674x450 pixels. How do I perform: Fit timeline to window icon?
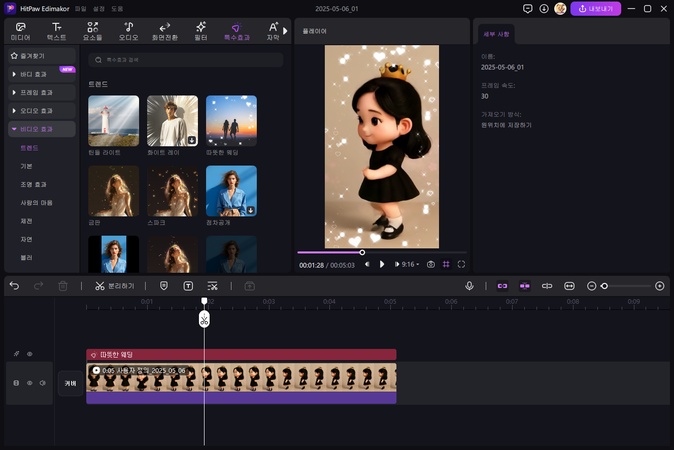(x=569, y=286)
